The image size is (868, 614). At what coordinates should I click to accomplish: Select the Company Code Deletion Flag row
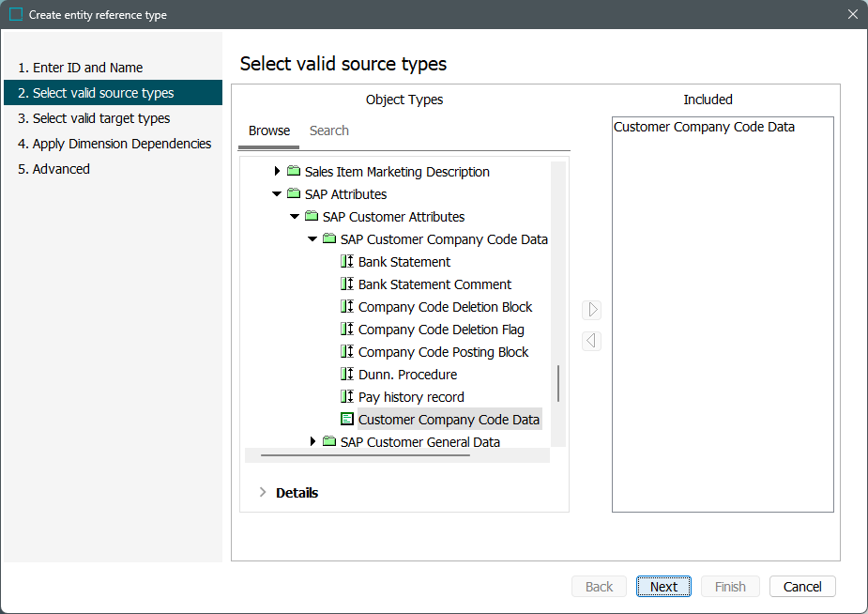click(441, 330)
